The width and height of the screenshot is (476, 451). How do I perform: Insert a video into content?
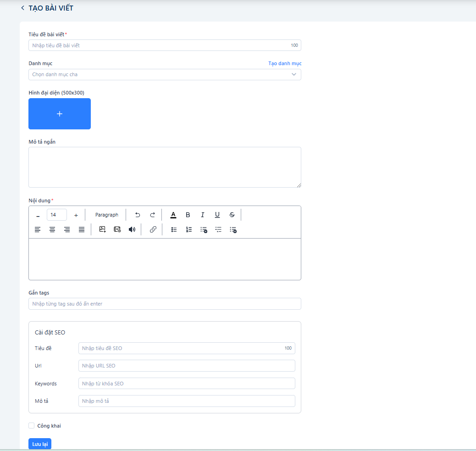117,229
